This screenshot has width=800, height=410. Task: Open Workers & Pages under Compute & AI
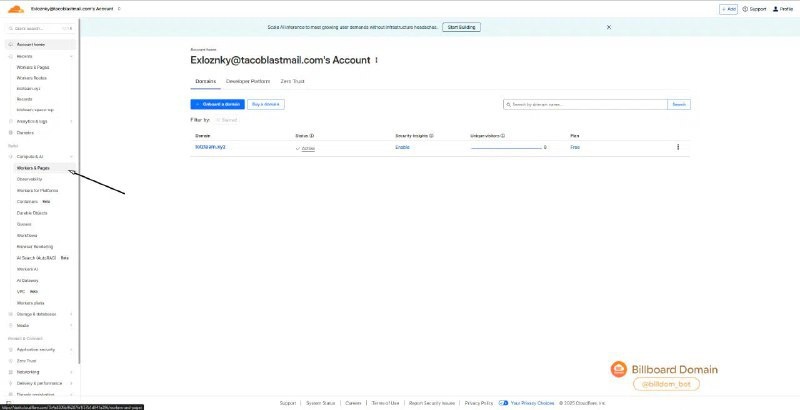45,168
